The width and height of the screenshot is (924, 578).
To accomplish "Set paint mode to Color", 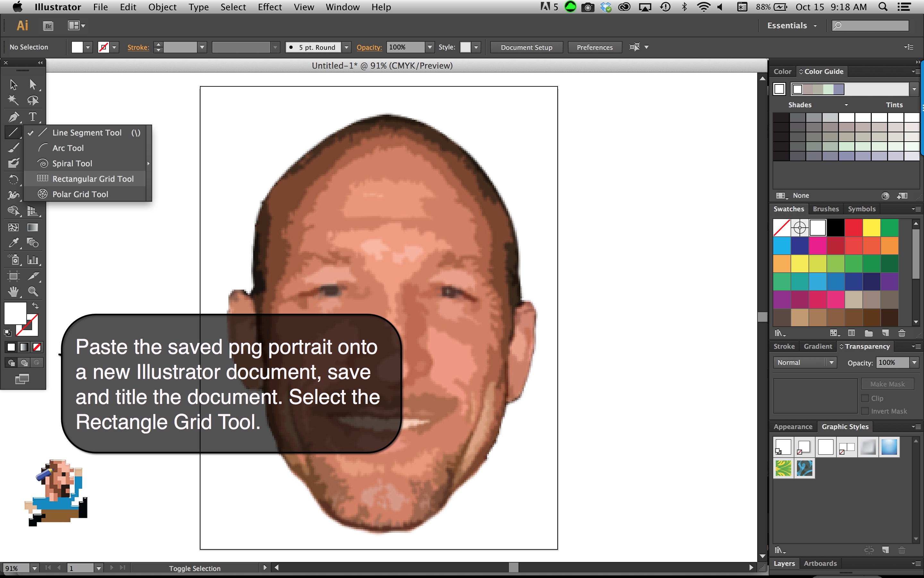I will pos(11,347).
